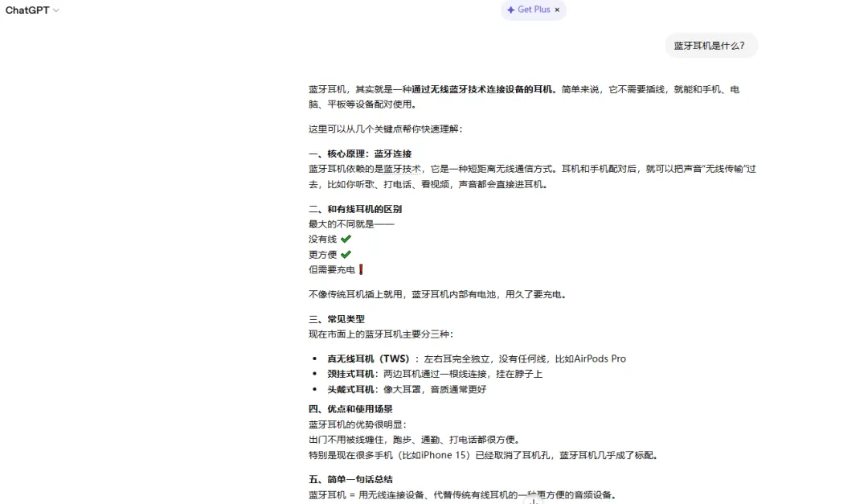Click the line 最大的不同就是——
This screenshot has height=504, width=868.
[351, 224]
